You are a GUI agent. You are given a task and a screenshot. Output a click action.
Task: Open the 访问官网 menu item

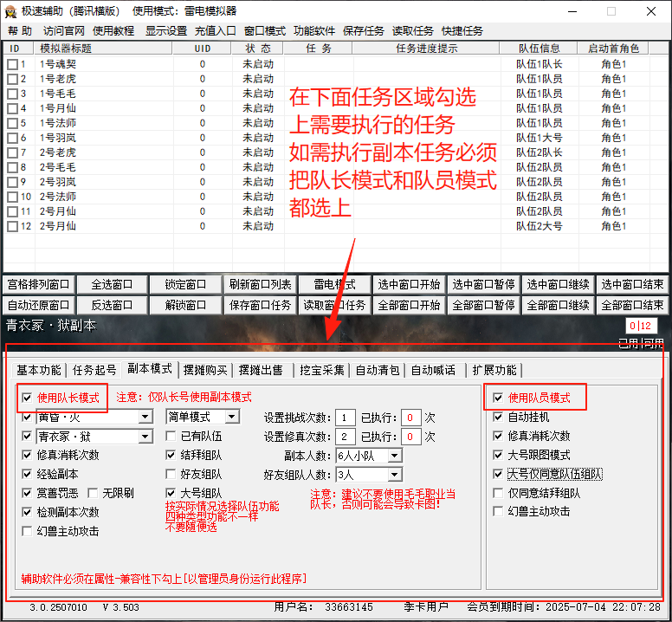[x=64, y=31]
